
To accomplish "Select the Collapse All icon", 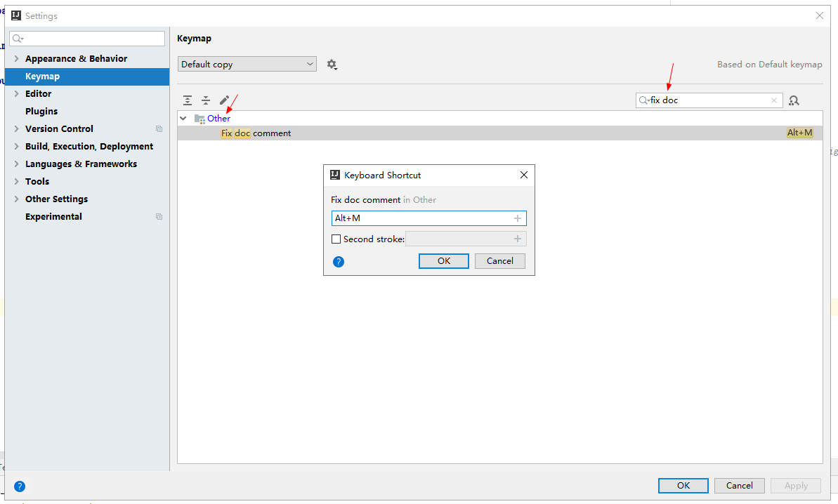I will 204,100.
